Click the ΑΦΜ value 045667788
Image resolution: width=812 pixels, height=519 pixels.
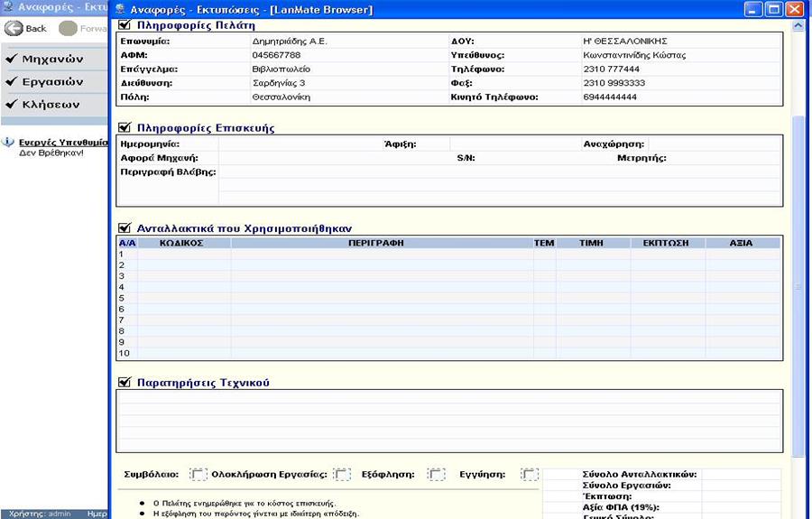pyautogui.click(x=276, y=55)
